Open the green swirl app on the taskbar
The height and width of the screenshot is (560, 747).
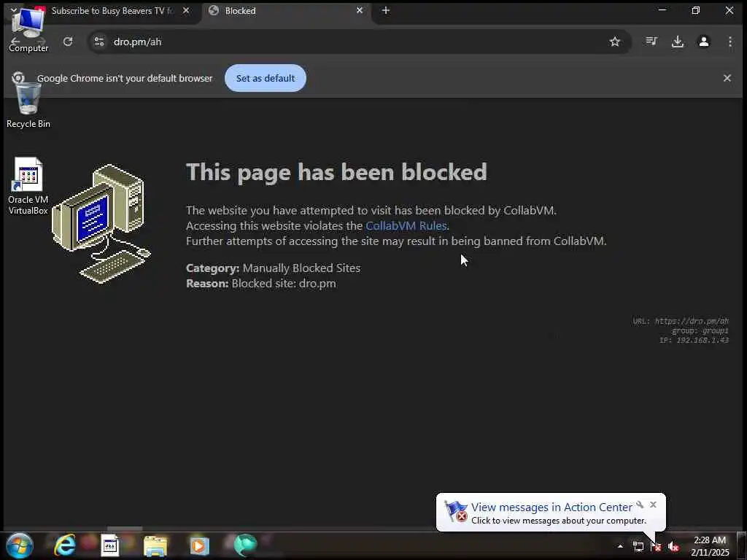[x=245, y=545]
